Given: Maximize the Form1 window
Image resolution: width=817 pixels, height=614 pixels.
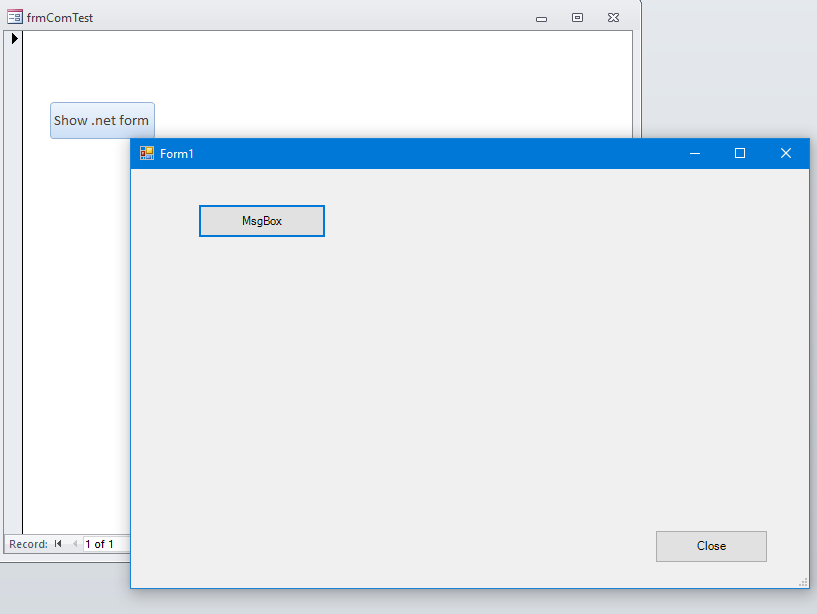Looking at the screenshot, I should pyautogui.click(x=740, y=153).
